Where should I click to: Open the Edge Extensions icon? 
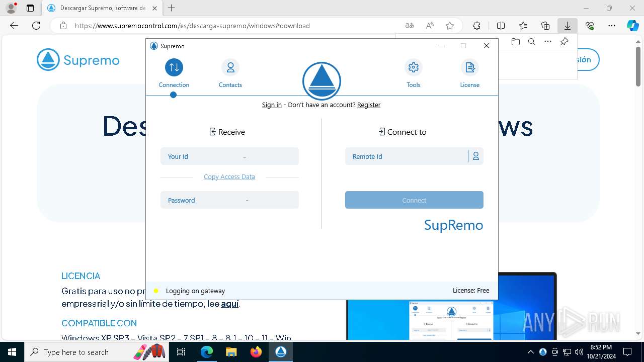[476, 26]
